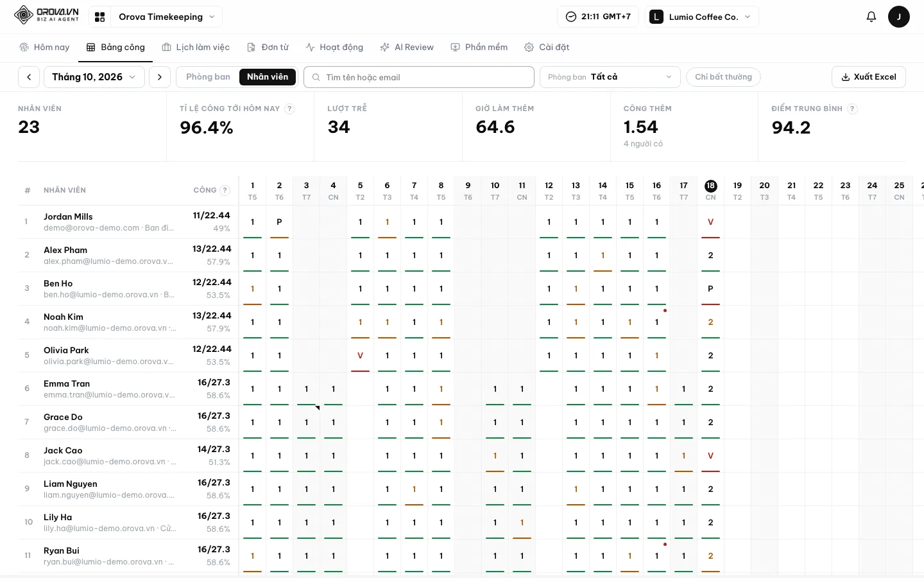Click the Orova.vn logo
924x578 pixels.
tap(46, 15)
